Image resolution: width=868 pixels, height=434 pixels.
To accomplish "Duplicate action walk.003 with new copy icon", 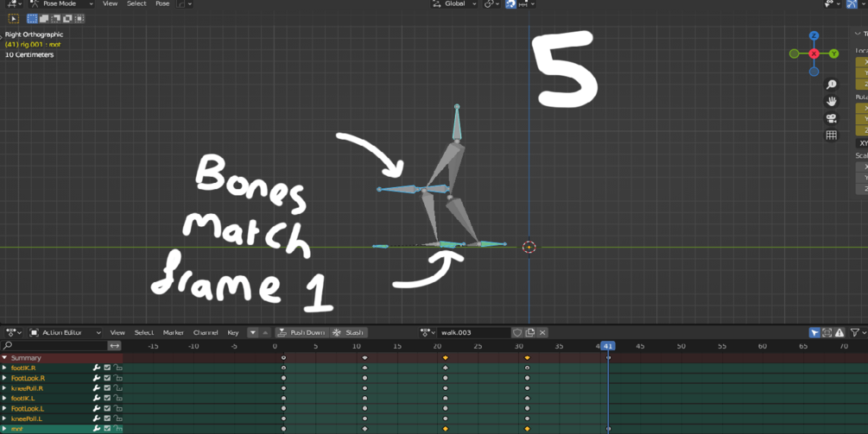I will [529, 332].
